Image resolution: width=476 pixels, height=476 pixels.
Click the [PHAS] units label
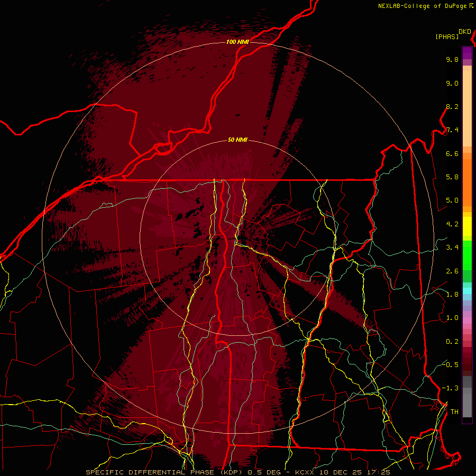tap(447, 37)
